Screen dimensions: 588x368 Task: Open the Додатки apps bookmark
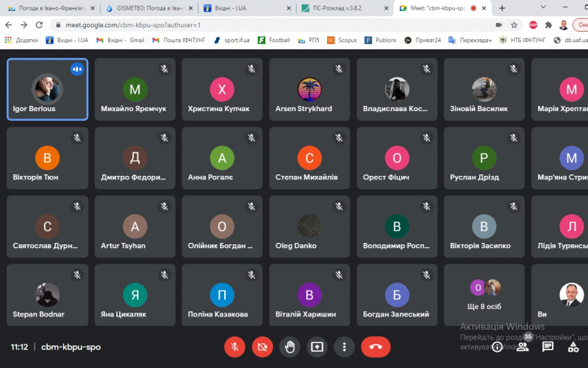pos(21,40)
